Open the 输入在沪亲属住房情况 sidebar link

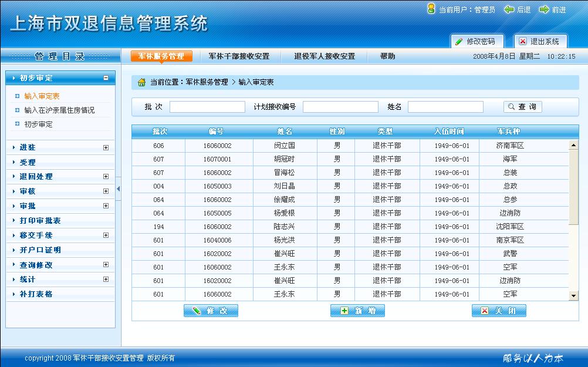(59, 110)
